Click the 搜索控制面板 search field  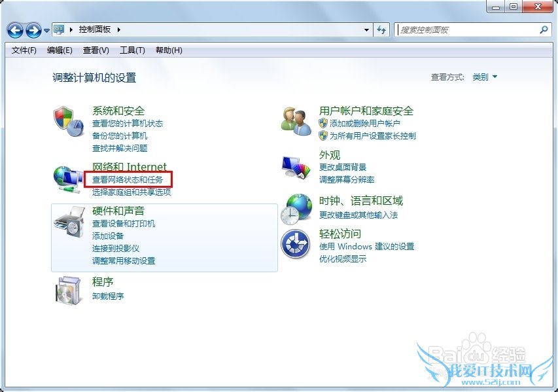tap(468, 30)
